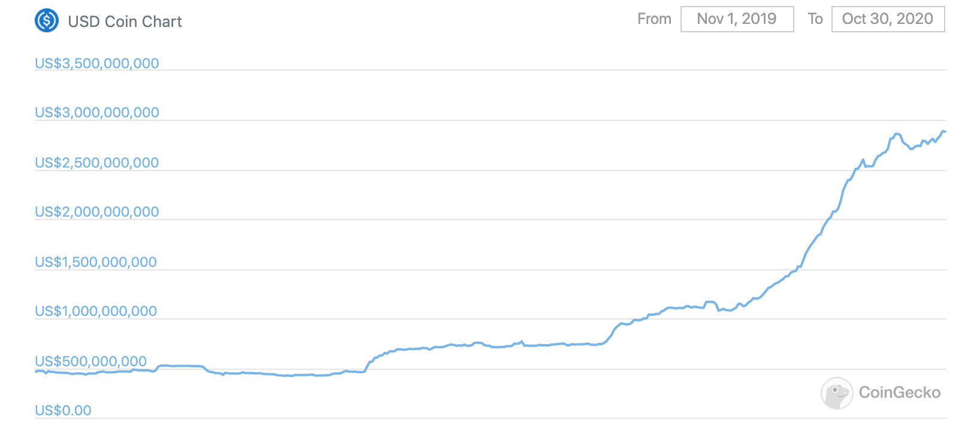The image size is (980, 438).
Task: Click the chart line's final endpoint
Action: [x=945, y=132]
